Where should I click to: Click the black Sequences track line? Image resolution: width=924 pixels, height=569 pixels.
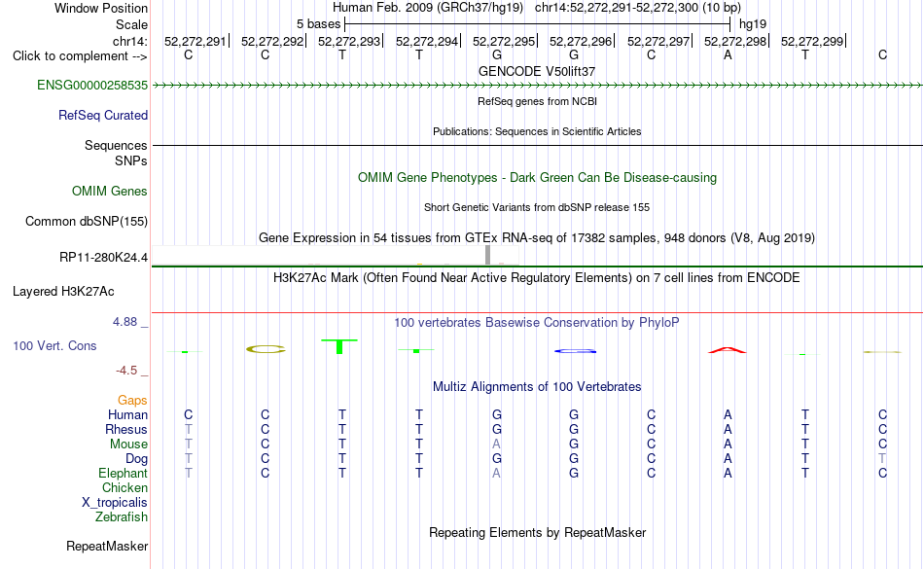point(538,145)
